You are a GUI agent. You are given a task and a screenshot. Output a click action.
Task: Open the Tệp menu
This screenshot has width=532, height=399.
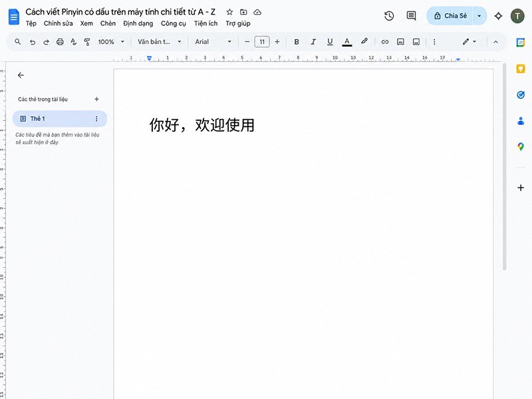point(31,23)
